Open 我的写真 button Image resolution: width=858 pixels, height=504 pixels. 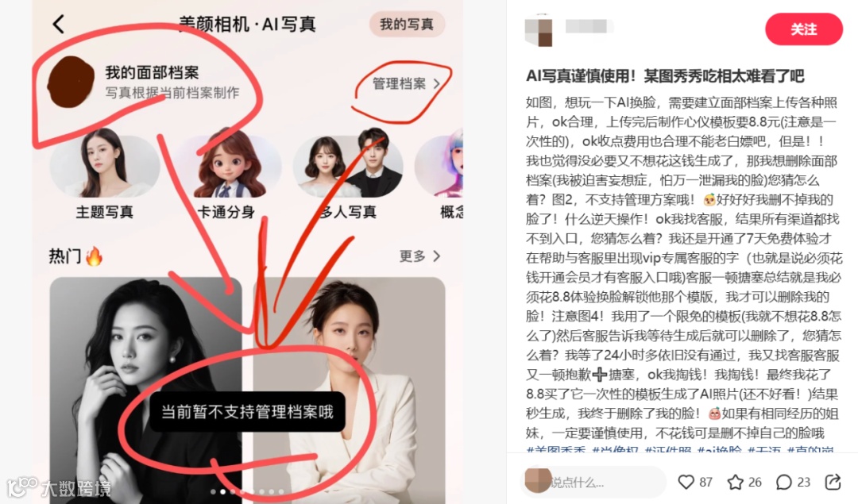click(407, 24)
